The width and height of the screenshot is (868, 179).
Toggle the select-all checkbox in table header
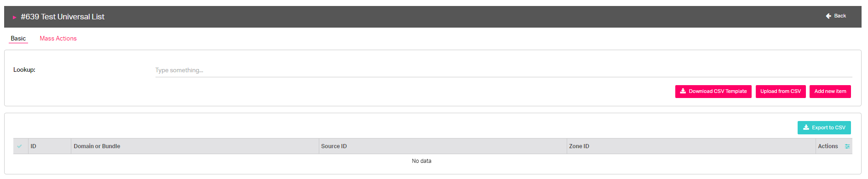pyautogui.click(x=19, y=146)
